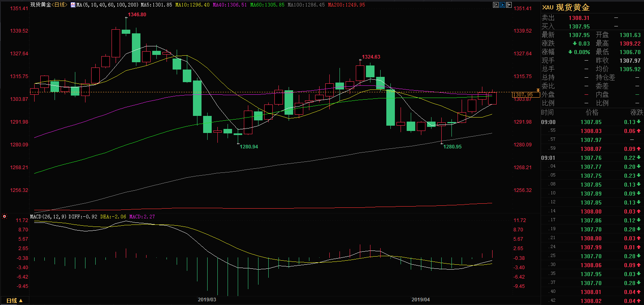
Task: Click the 价格 column header in tick list
Action: point(592,112)
